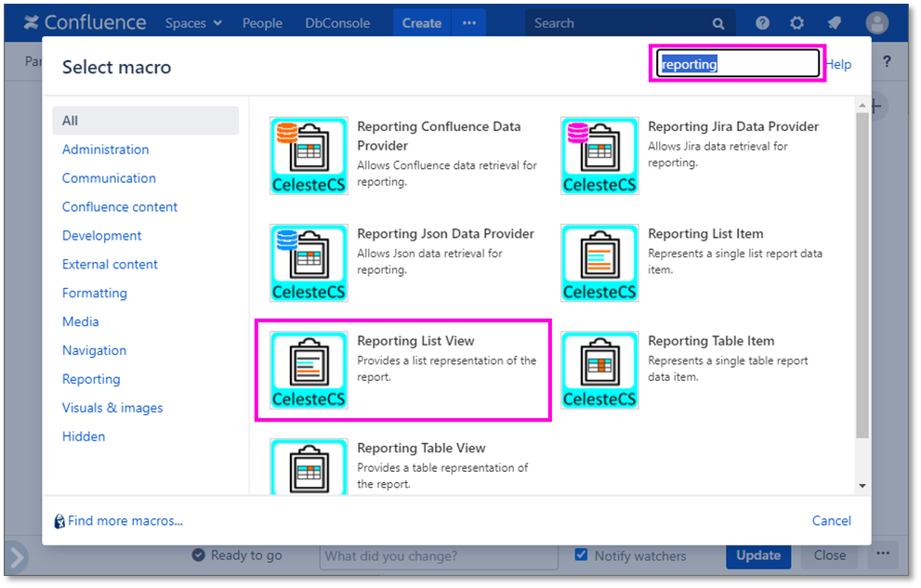Click the Update button

click(758, 555)
